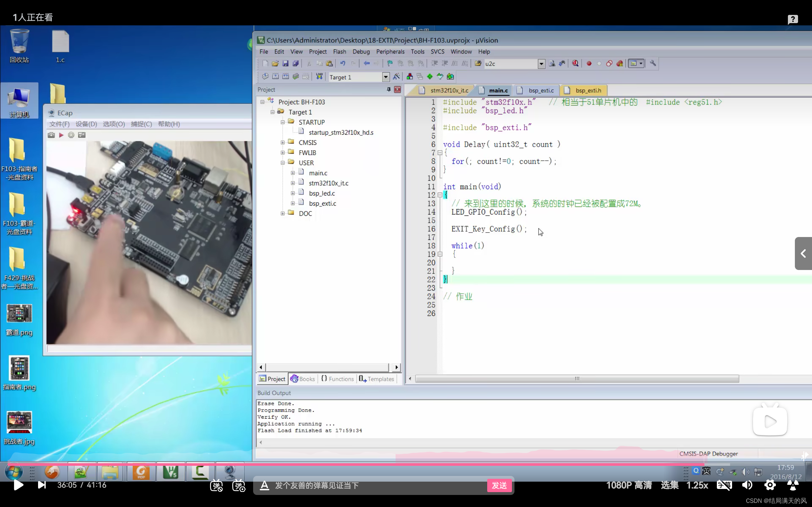Click the Manage Project Items blocks icon
The height and width of the screenshot is (507, 812).
[410, 76]
